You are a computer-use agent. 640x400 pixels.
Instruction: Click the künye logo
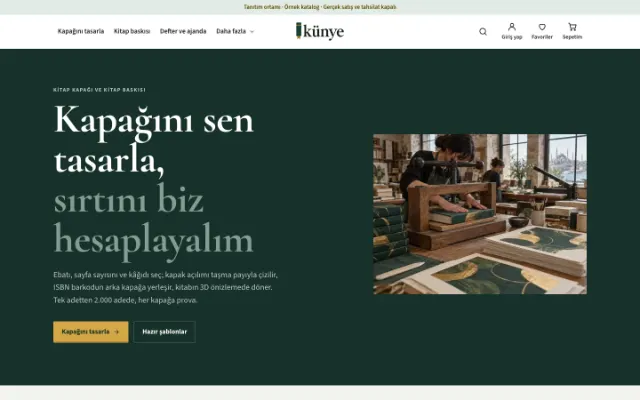(x=320, y=31)
